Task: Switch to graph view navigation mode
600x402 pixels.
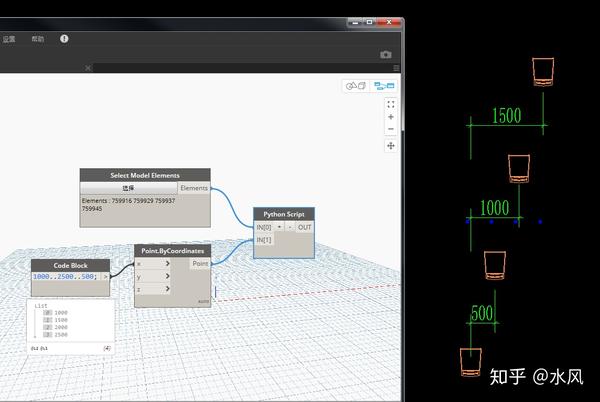Action: pyautogui.click(x=384, y=86)
